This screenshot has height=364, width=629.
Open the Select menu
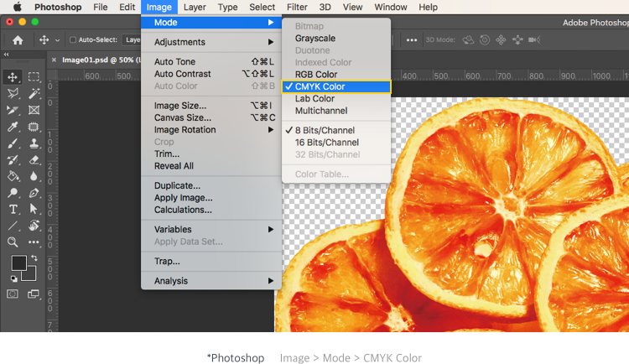coord(262,8)
